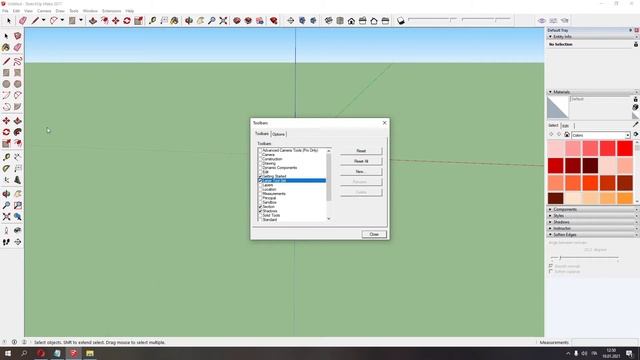The height and width of the screenshot is (360, 640).
Task: Click the In Model home icon in Materials
Action: tap(567, 135)
